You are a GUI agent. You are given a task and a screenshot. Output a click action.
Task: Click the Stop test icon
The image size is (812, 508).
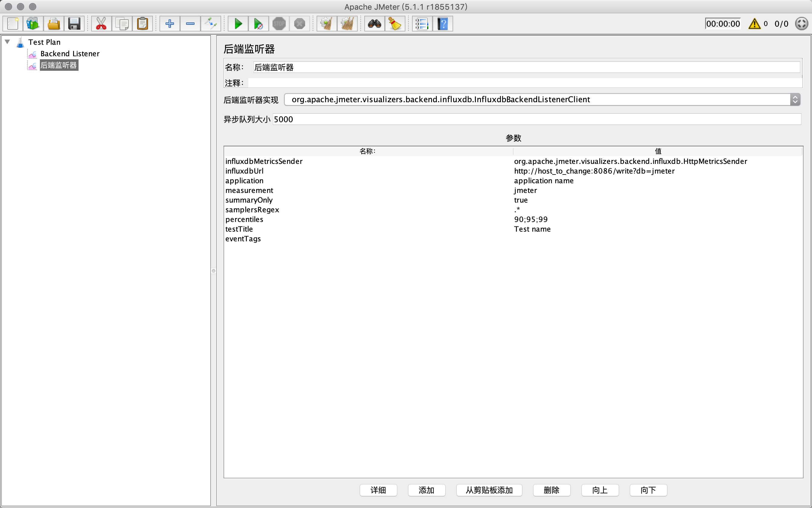tap(279, 24)
